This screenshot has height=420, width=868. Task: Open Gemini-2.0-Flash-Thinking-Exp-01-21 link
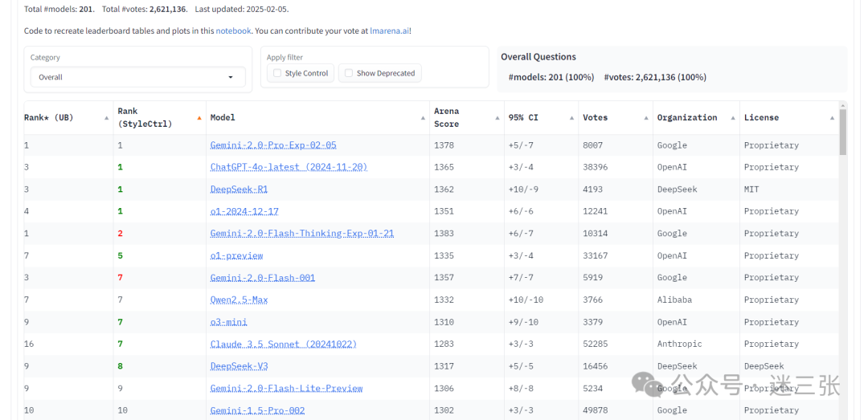click(x=302, y=234)
